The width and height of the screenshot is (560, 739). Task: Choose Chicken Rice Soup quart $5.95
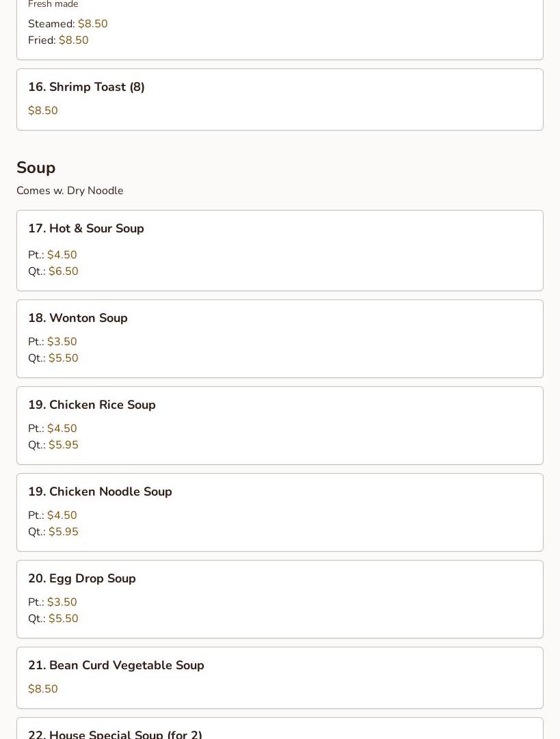63,445
